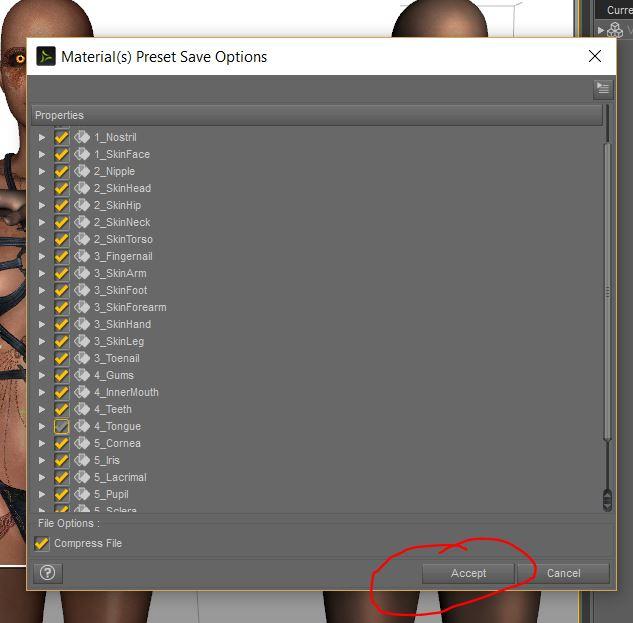Uncheck the 1_SkinFace checkbox
The image size is (633, 623).
click(61, 154)
